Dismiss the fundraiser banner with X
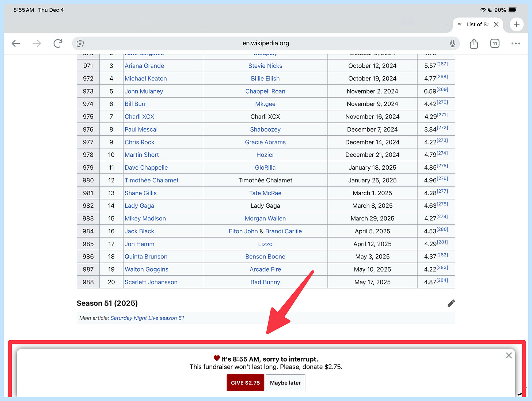This screenshot has height=401, width=532. 509,355
